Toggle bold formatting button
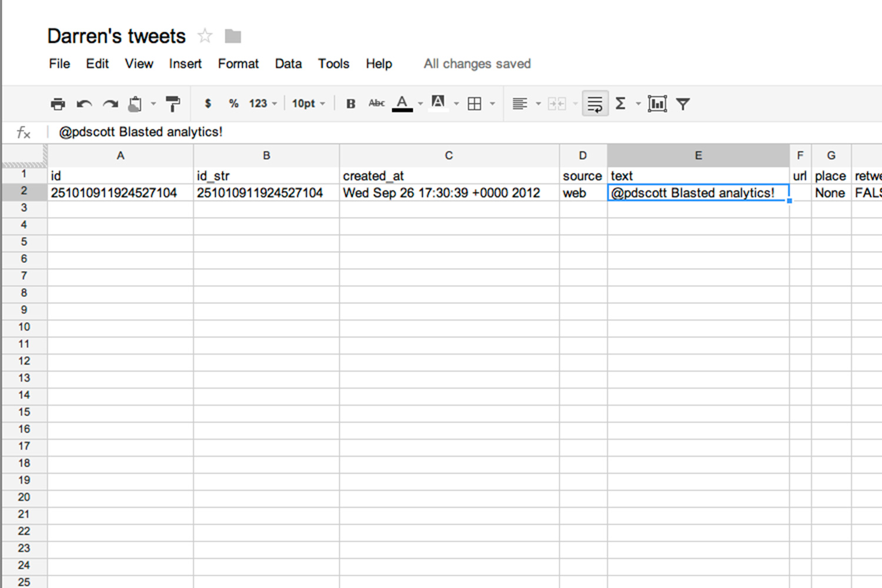The image size is (882, 588). pyautogui.click(x=350, y=104)
